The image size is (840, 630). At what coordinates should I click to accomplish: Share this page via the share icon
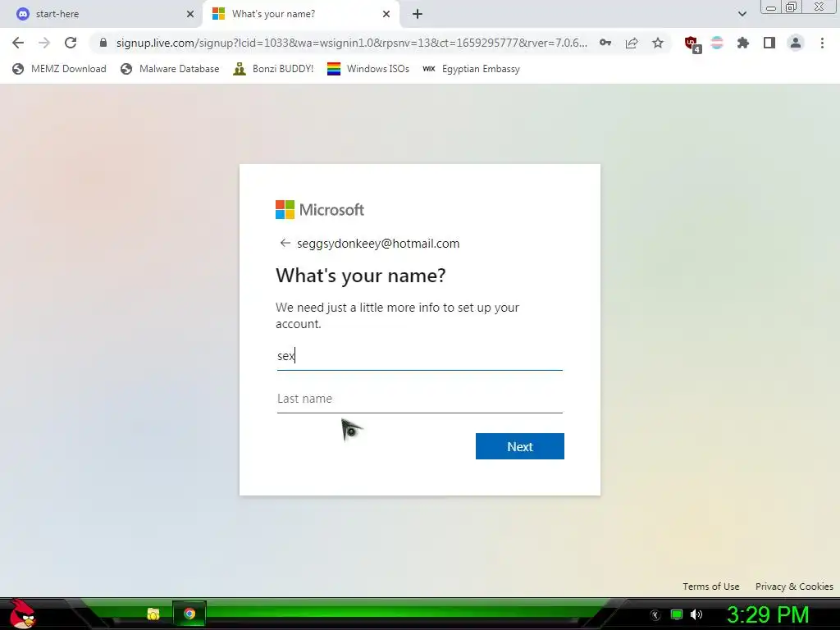[632, 43]
